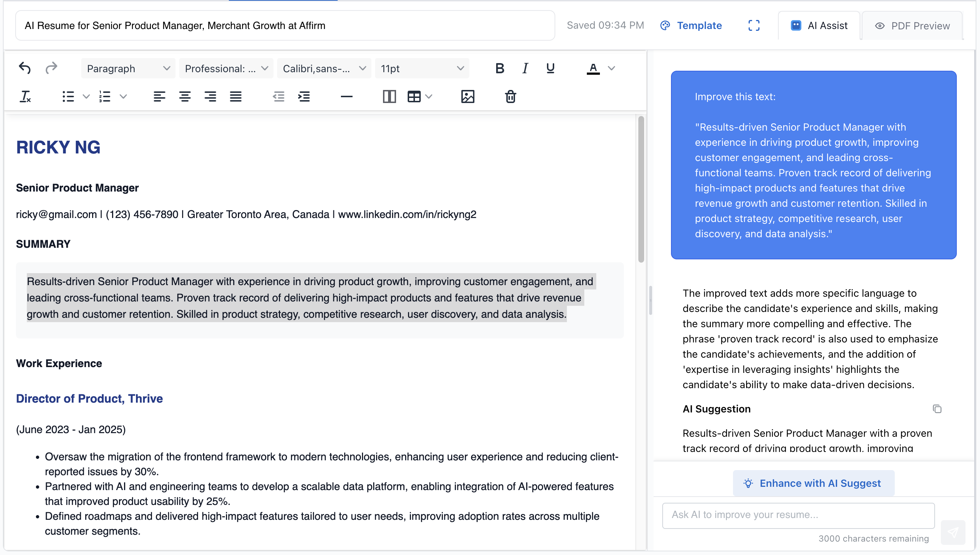This screenshot has width=980, height=555.
Task: Toggle bold formatting
Action: point(499,69)
